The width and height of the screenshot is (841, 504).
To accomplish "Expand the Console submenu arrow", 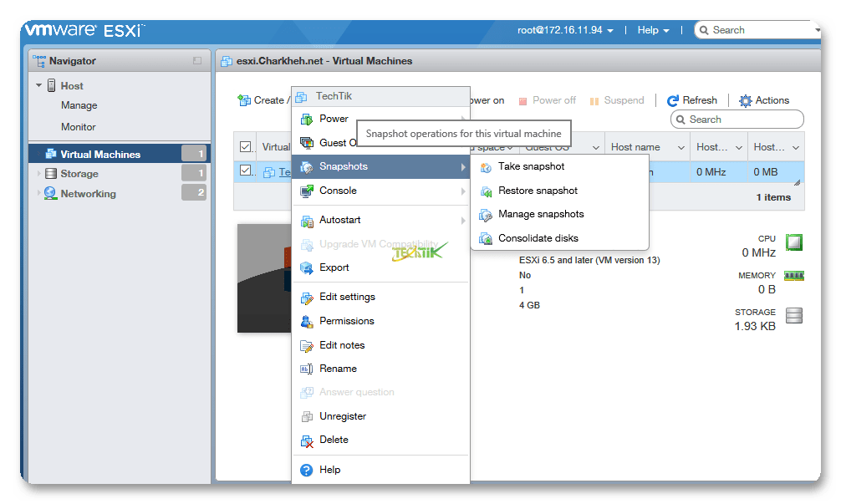I will tap(462, 191).
